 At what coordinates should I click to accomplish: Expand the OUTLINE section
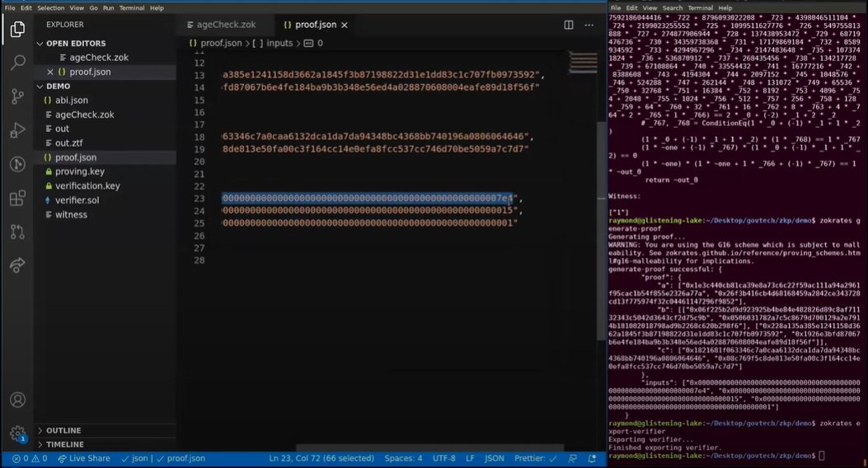click(106, 430)
